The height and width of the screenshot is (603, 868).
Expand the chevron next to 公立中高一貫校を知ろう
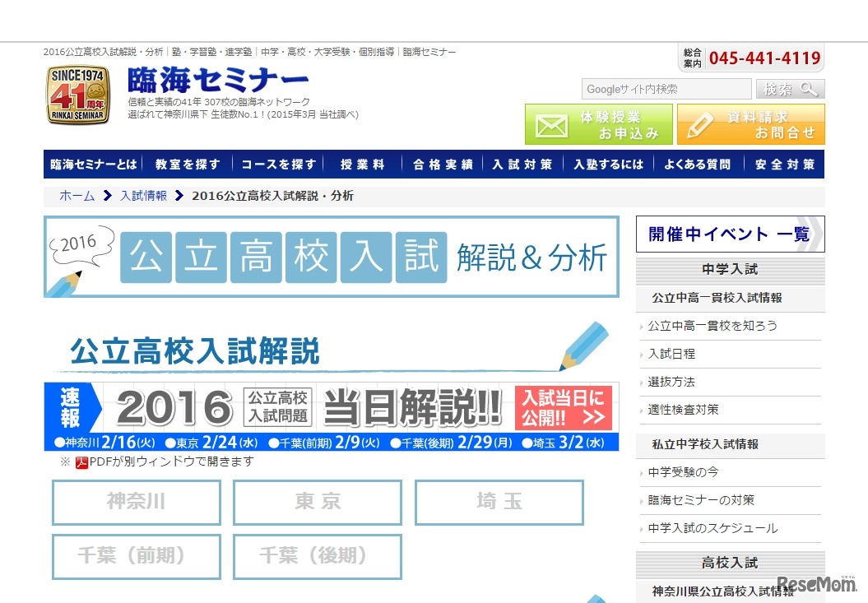pyautogui.click(x=642, y=327)
